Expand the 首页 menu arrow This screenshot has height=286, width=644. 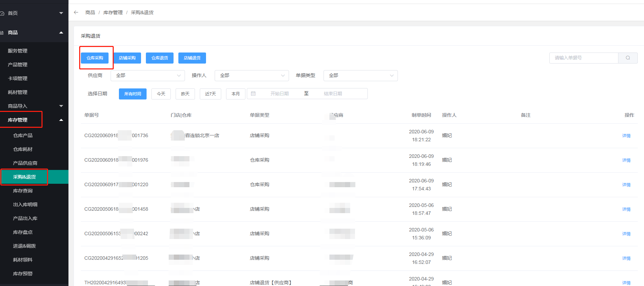61,13
